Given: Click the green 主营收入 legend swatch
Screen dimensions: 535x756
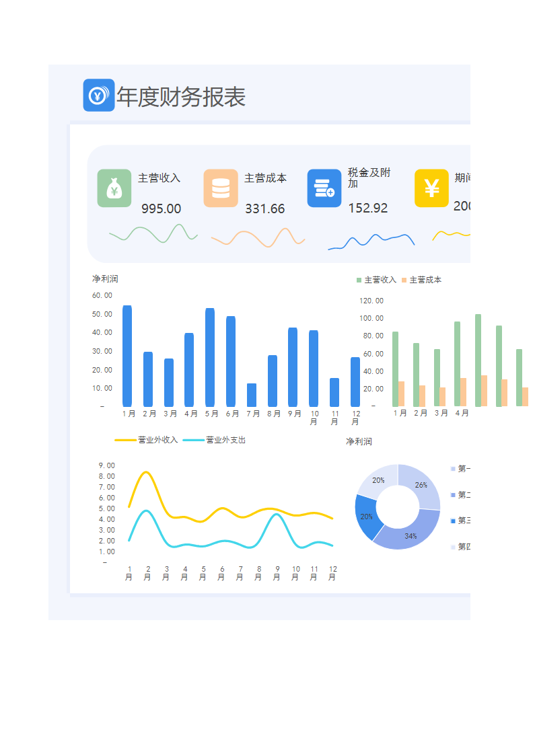Looking at the screenshot, I should pyautogui.click(x=359, y=280).
